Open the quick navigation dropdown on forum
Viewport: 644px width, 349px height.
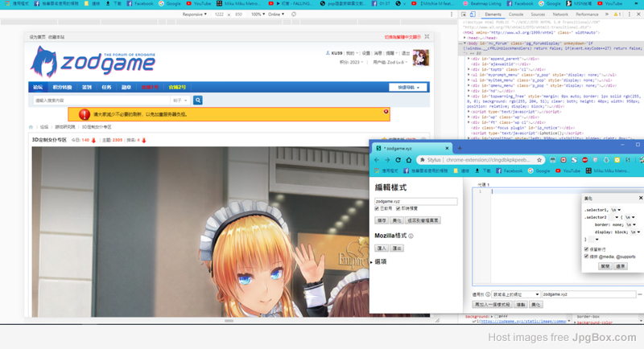click(408, 88)
